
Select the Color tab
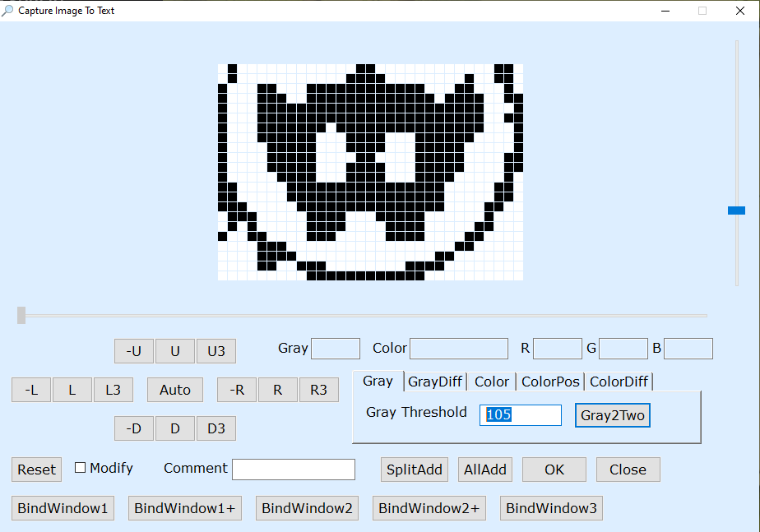[x=492, y=382]
